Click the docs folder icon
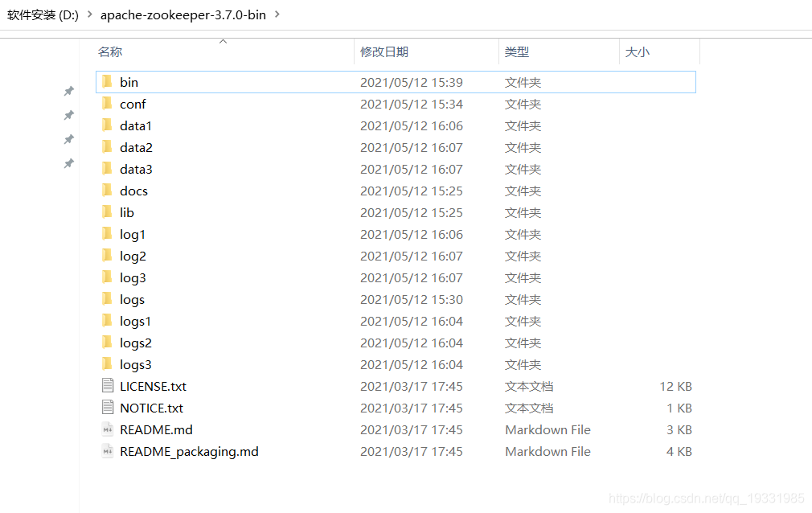This screenshot has width=812, height=513. pos(107,191)
